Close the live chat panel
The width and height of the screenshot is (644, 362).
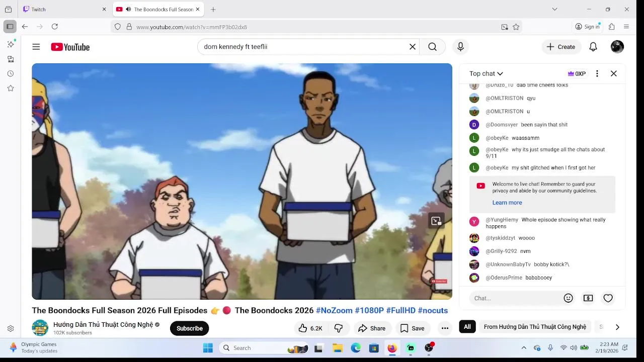pos(614,73)
